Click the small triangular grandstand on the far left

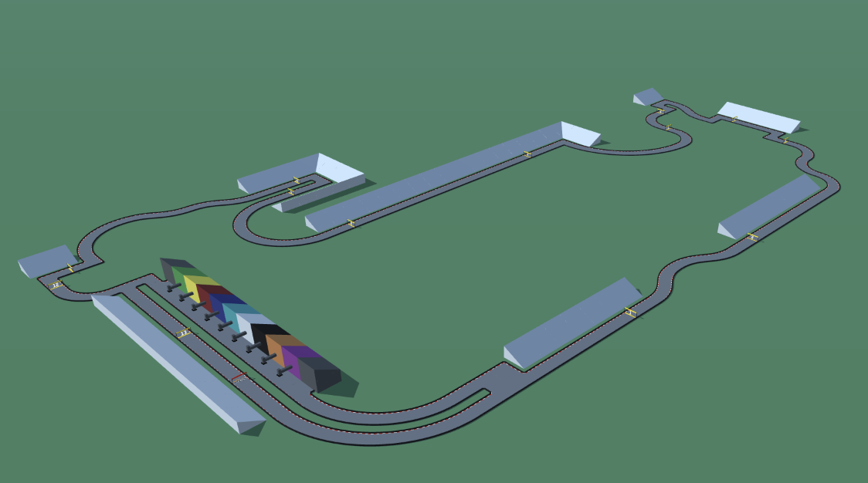[x=46, y=262]
